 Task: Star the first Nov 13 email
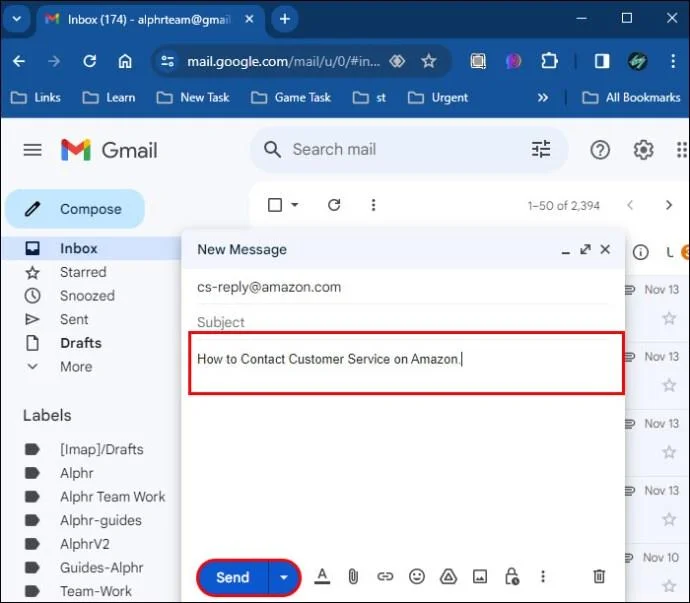click(x=669, y=318)
